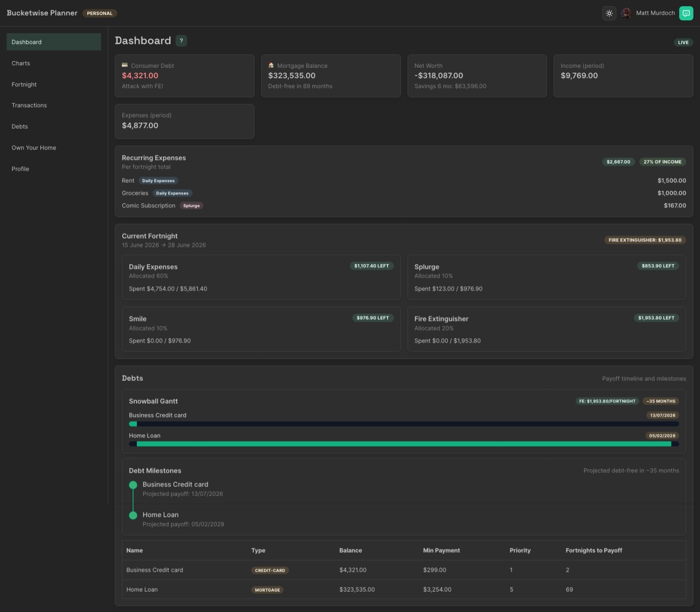Click the $976.90 LEFT Smile badge
Image resolution: width=700 pixels, height=612 pixels.
pyautogui.click(x=373, y=318)
